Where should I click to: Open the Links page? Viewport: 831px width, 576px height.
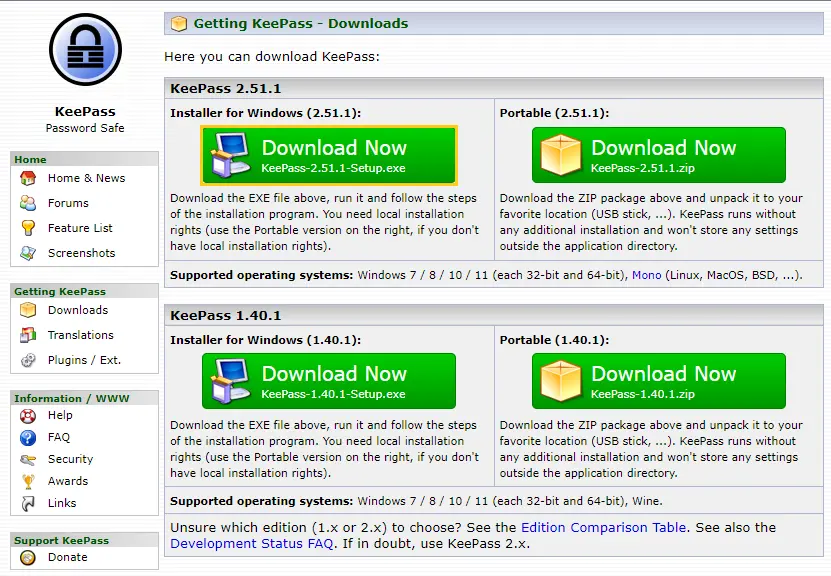[61, 503]
